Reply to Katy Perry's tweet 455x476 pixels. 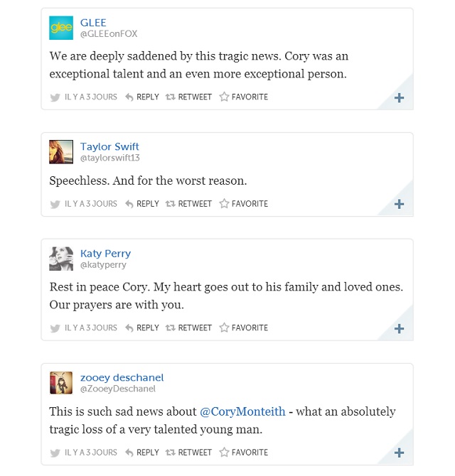tap(142, 328)
